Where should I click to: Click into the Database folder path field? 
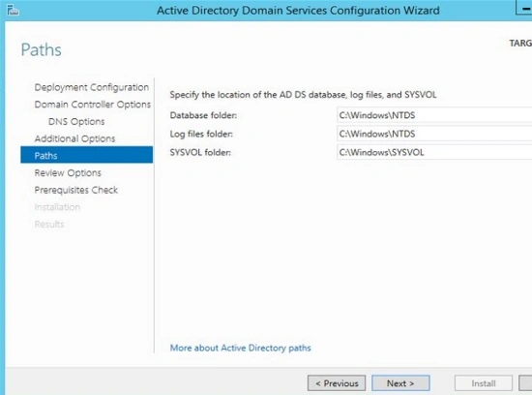pos(434,115)
